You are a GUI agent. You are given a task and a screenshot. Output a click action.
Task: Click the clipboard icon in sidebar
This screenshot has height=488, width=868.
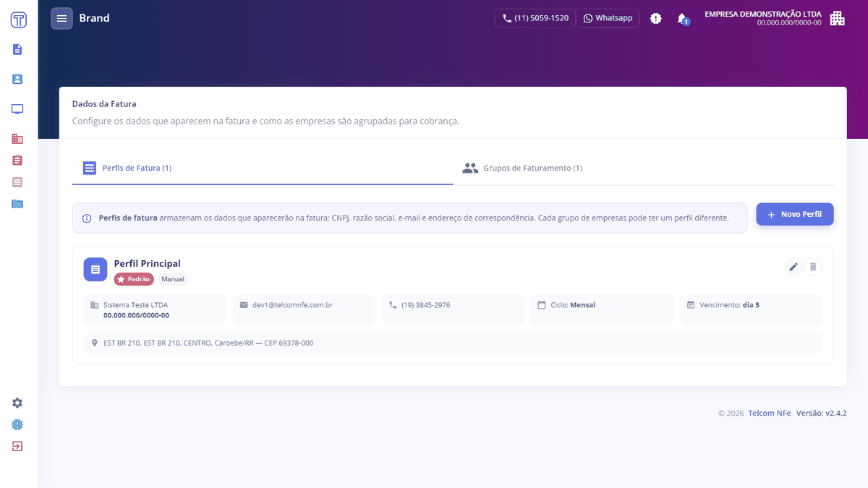(17, 160)
